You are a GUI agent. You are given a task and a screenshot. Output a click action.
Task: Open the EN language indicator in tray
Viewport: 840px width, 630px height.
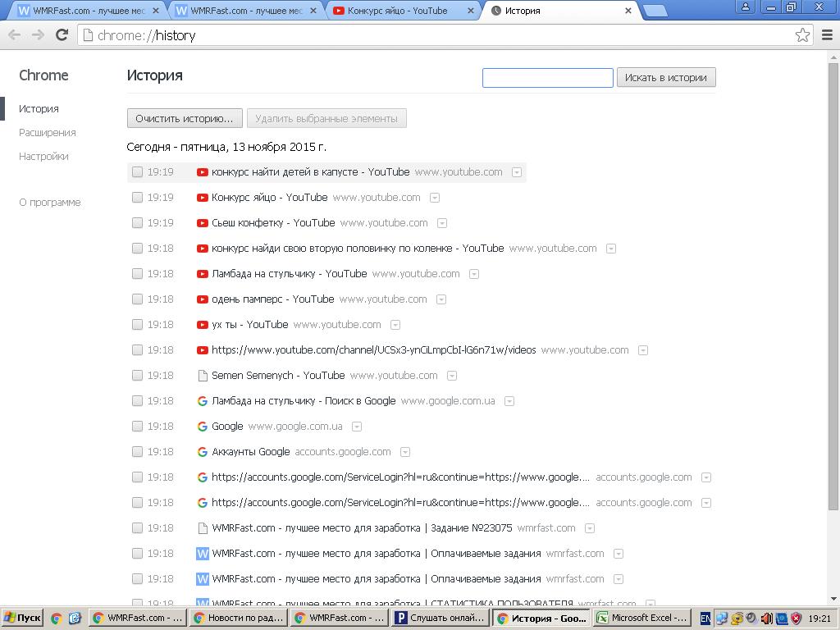(x=705, y=619)
